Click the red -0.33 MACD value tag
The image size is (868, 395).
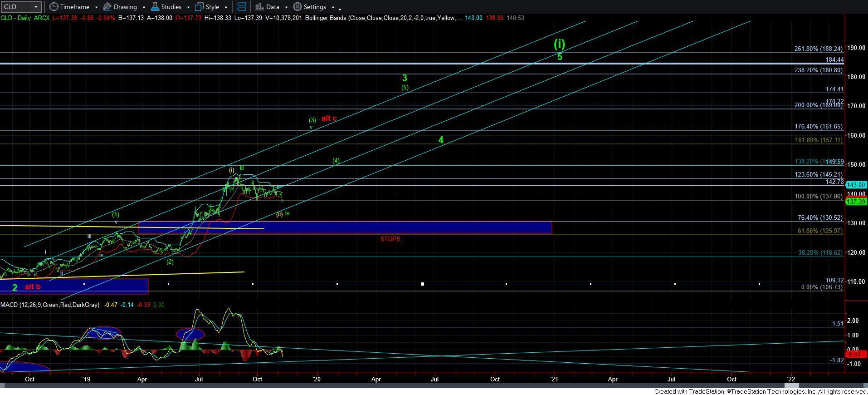[x=856, y=354]
